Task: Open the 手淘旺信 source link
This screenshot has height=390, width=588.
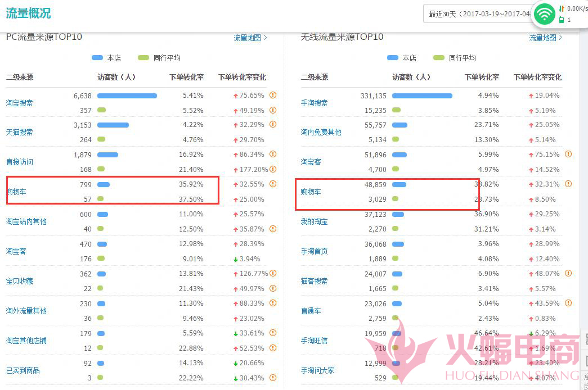Action: click(314, 341)
